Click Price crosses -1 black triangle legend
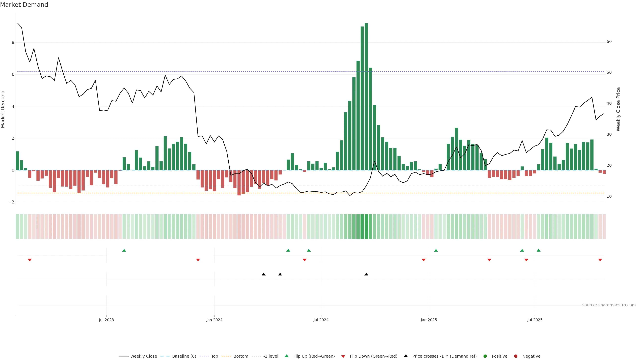 [406, 356]
